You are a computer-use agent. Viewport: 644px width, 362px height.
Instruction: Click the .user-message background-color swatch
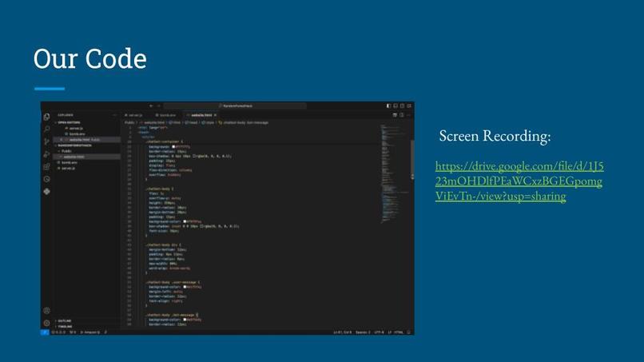[x=185, y=287]
